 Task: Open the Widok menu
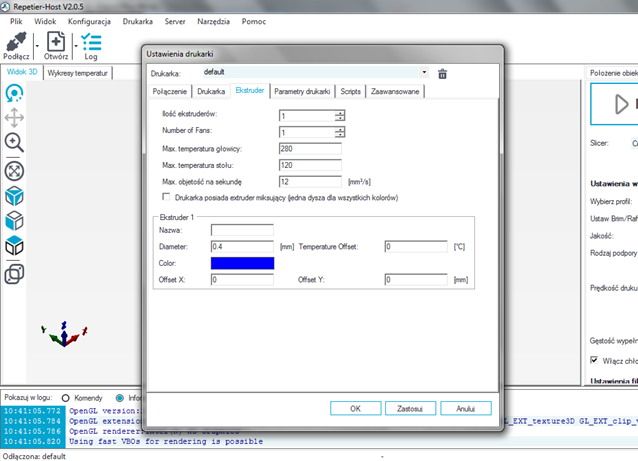(45, 22)
